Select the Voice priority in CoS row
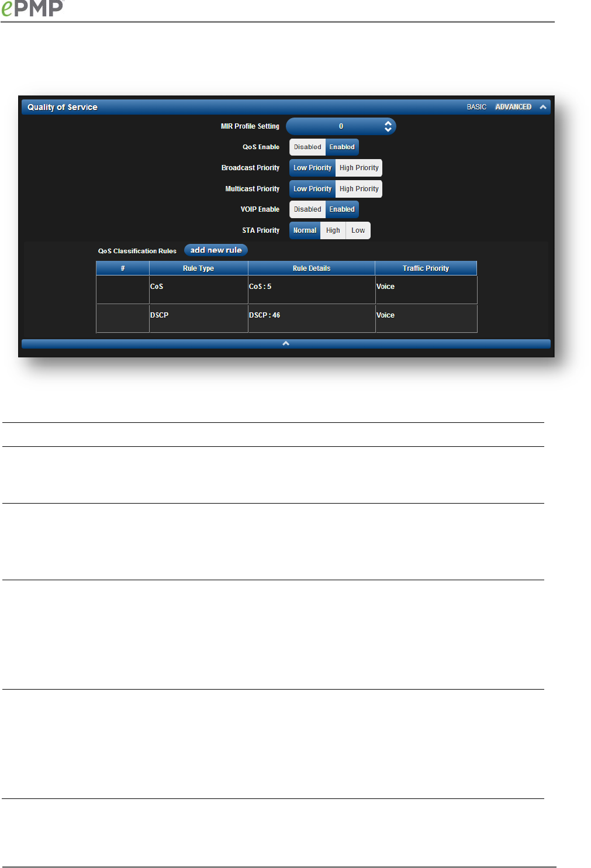 coord(426,290)
